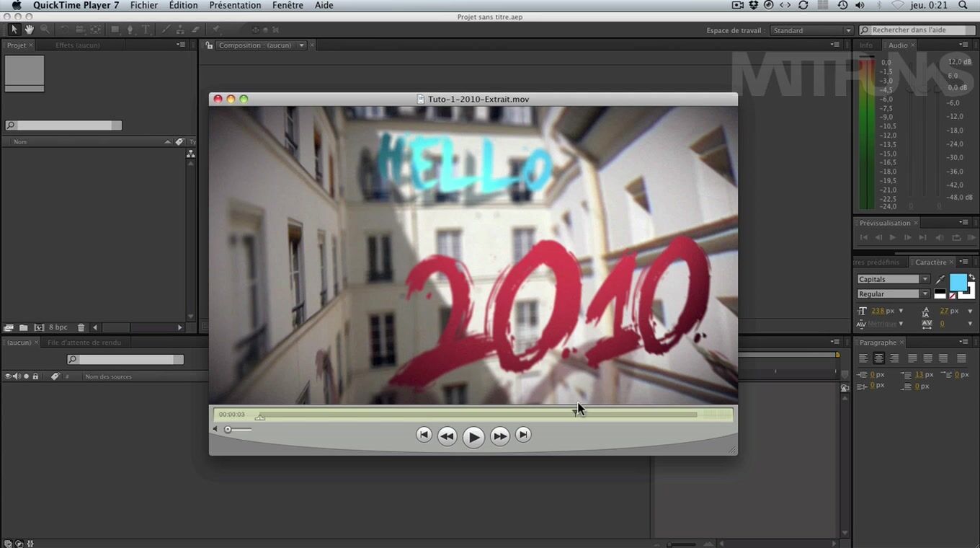Screen dimensions: 980x548
Task: Swap fill and stroke colors
Action: pyautogui.click(x=971, y=277)
